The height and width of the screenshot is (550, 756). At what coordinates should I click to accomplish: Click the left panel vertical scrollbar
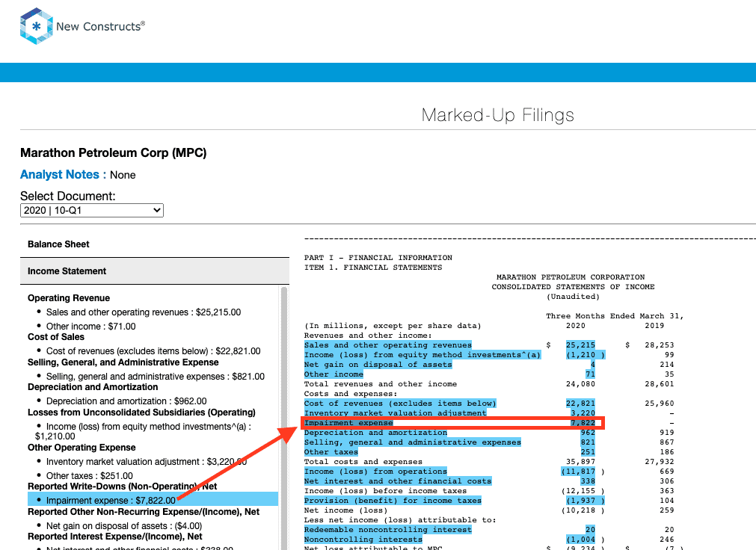284,418
